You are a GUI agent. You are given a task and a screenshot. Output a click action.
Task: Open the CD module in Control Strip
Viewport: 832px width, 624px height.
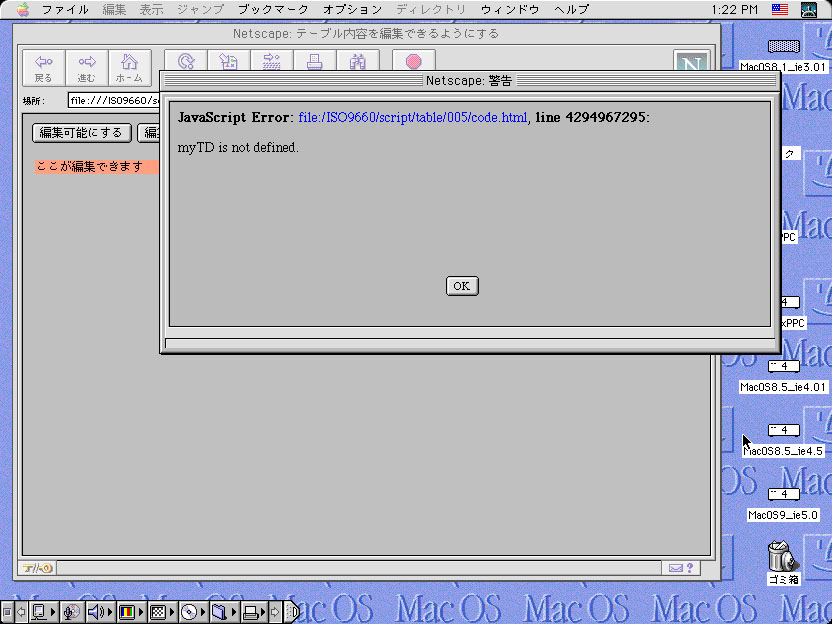coord(193,612)
